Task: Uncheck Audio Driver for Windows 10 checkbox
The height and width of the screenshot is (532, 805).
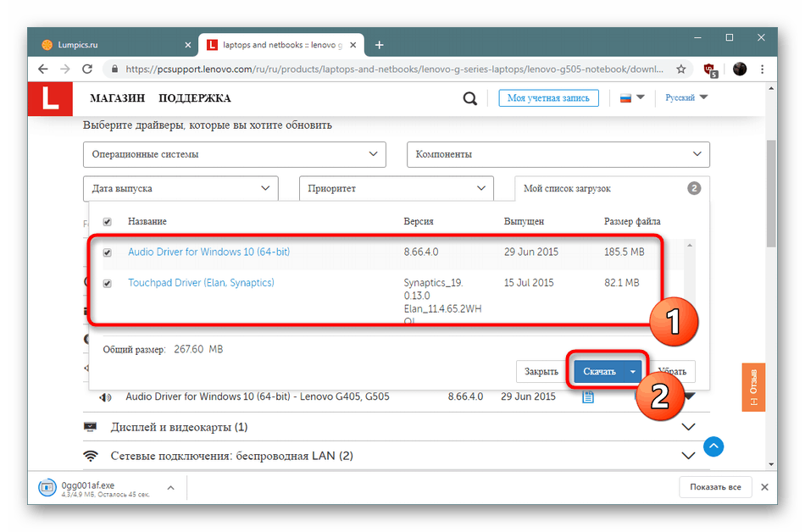Action: (108, 252)
